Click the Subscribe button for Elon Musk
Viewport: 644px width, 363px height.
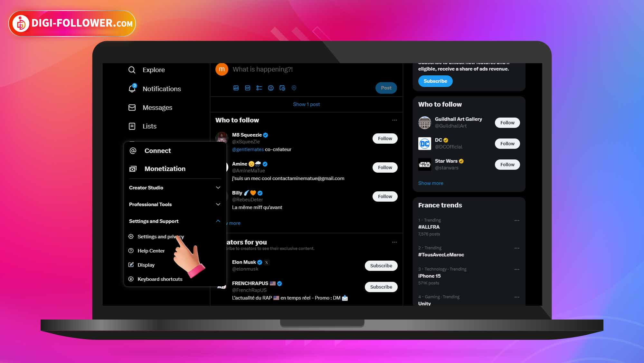click(x=381, y=265)
